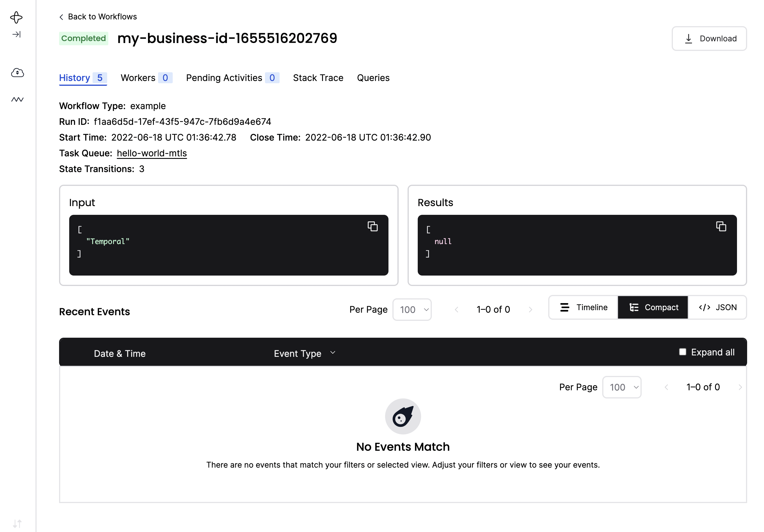The image size is (764, 532).
Task: Open the top Per Page dropdown
Action: click(x=412, y=309)
